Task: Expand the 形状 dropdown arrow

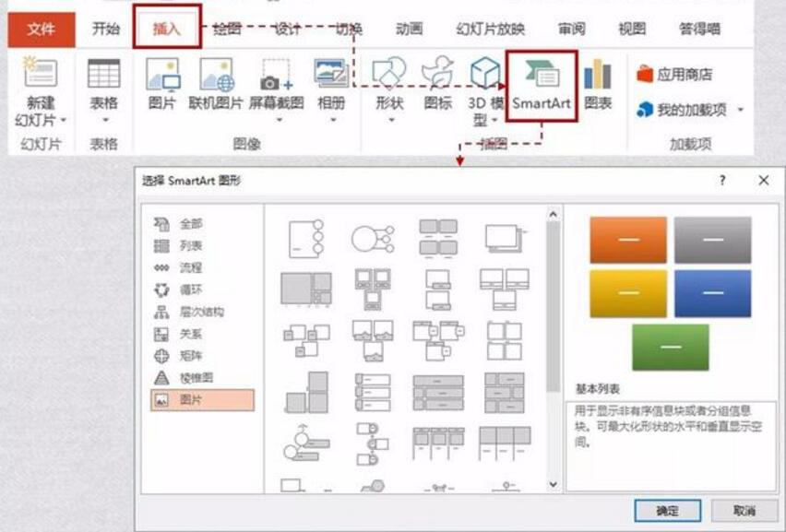Action: point(391,120)
